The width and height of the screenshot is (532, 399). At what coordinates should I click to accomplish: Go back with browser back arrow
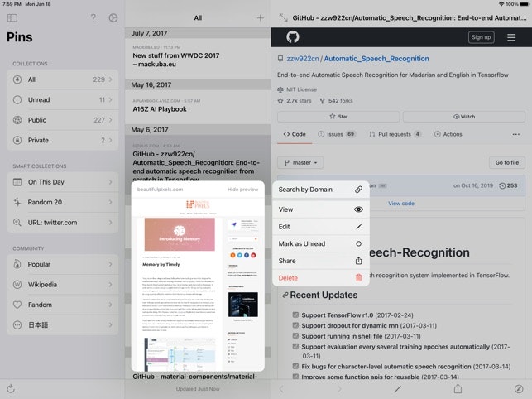coord(281,389)
